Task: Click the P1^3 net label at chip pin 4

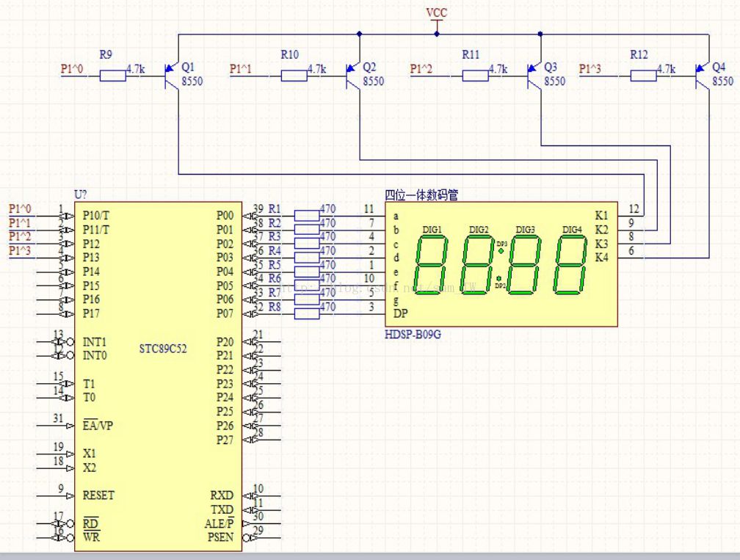Action: [x=20, y=250]
